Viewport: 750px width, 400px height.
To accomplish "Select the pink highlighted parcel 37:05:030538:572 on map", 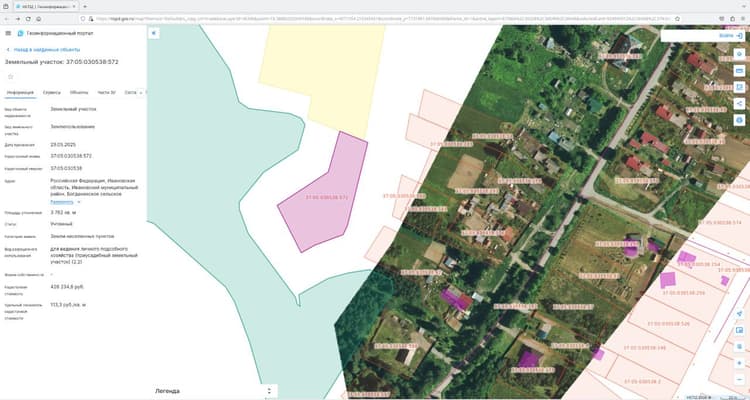I will [325, 196].
